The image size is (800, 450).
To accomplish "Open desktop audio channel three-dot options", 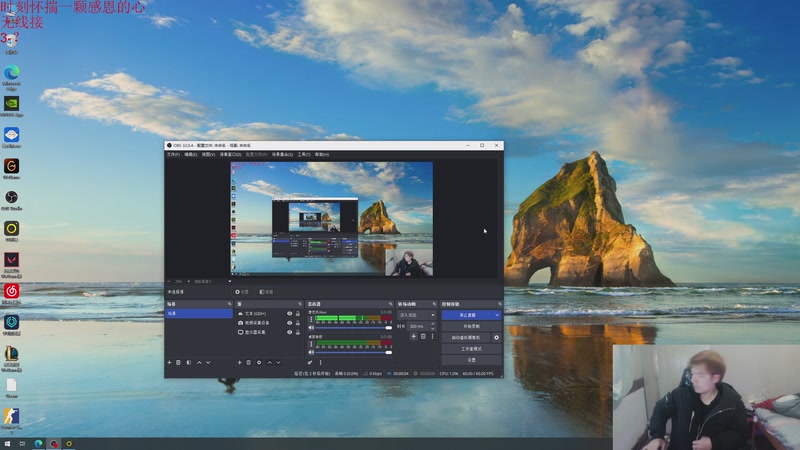I will (311, 344).
